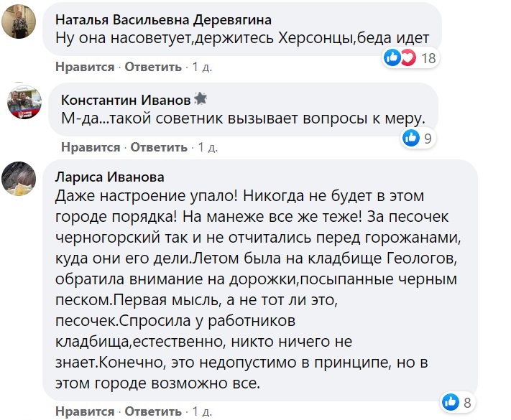Click the blue like reaction icon on Наталья's comment
Image resolution: width=511 pixels, height=420 pixels.
392,58
